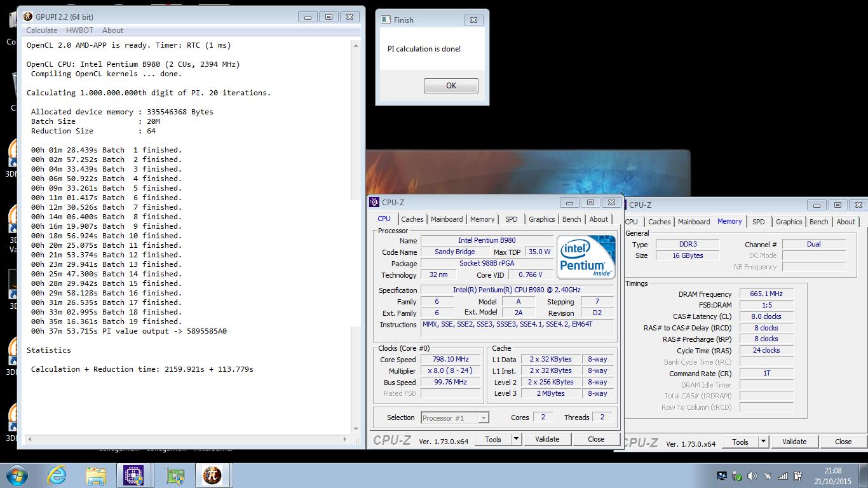The width and height of the screenshot is (868, 488).
Task: Click GPUPI pi icon in title bar
Action: [x=28, y=17]
